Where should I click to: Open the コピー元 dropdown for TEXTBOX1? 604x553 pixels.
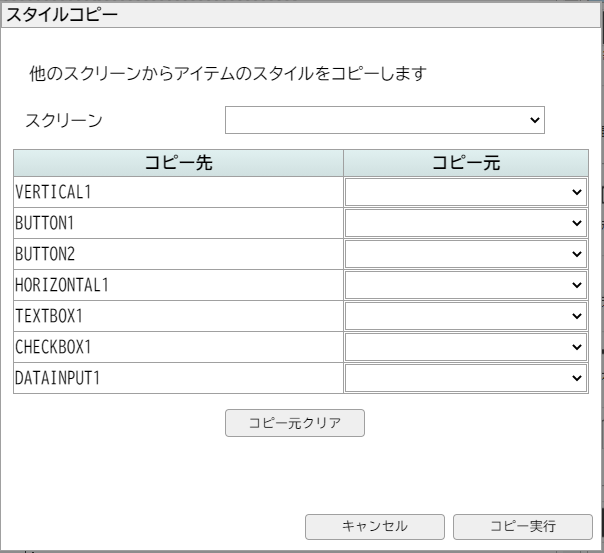(x=466, y=316)
